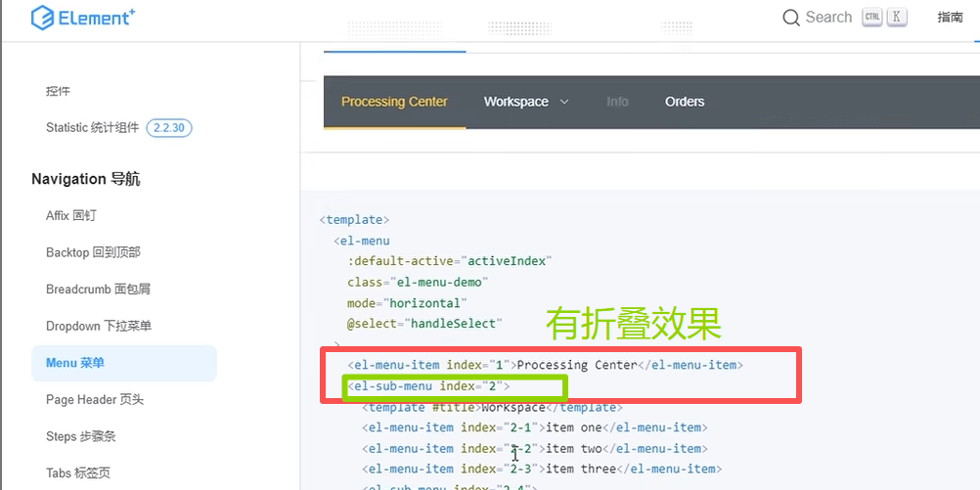Open Dropdown 下拉菜单 sidebar item

[x=99, y=327]
